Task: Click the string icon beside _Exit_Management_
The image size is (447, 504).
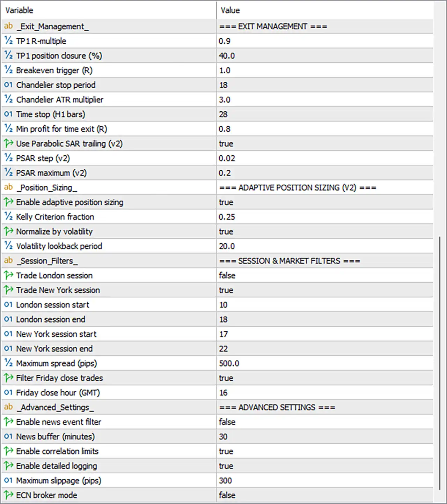Action: pyautogui.click(x=8, y=26)
